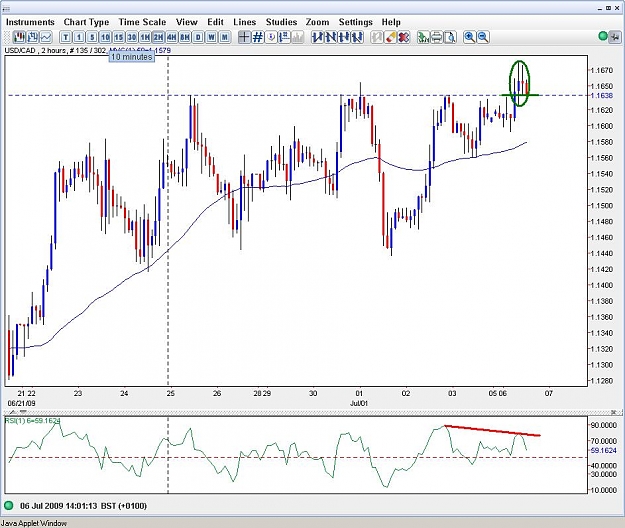Click the zoom out magnifier icon
The image size is (625, 528).
(483, 37)
